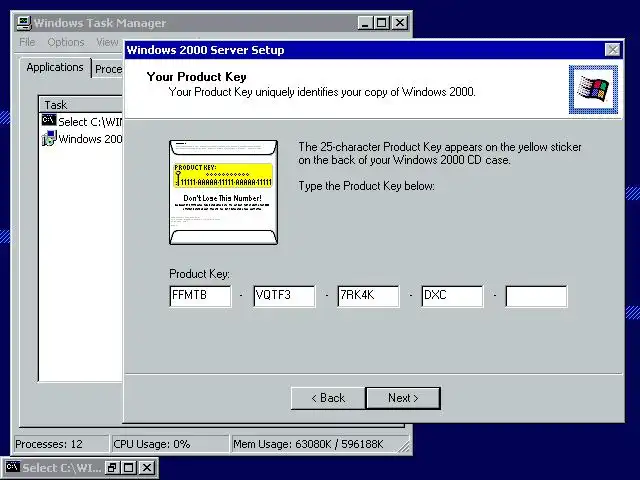Select the 'Select C:\WIN' task row
This screenshot has width=640, height=480.
point(82,122)
